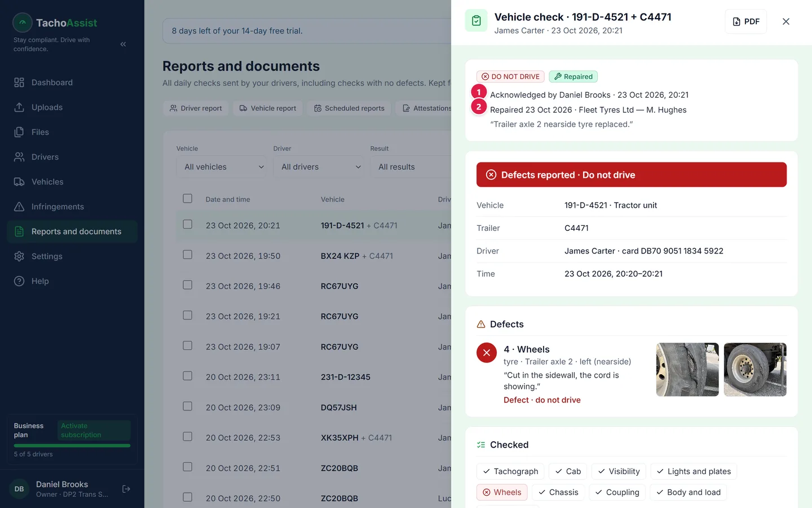Open the Infringements warning triangle icon
The height and width of the screenshot is (508, 812).
tap(19, 207)
